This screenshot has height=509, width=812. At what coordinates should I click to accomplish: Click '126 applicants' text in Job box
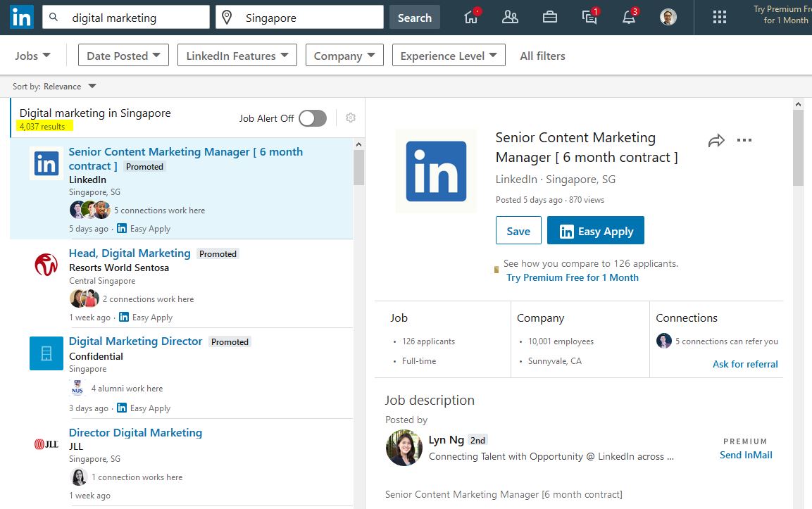[x=428, y=341]
